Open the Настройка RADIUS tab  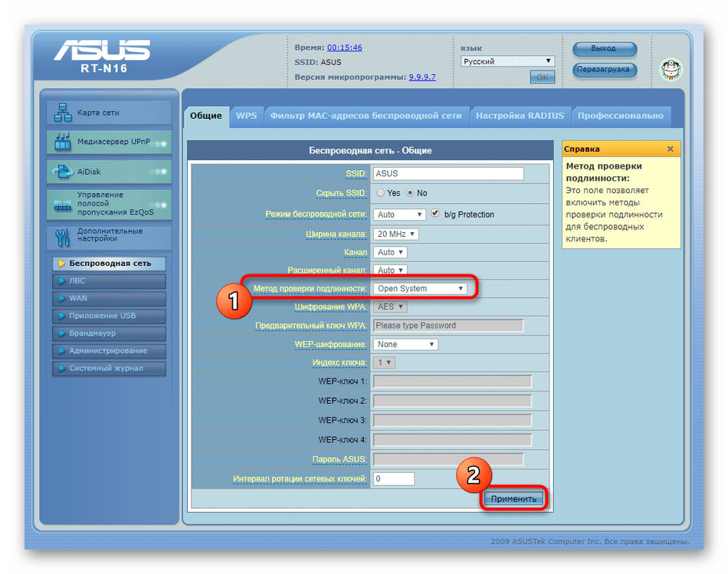click(520, 116)
